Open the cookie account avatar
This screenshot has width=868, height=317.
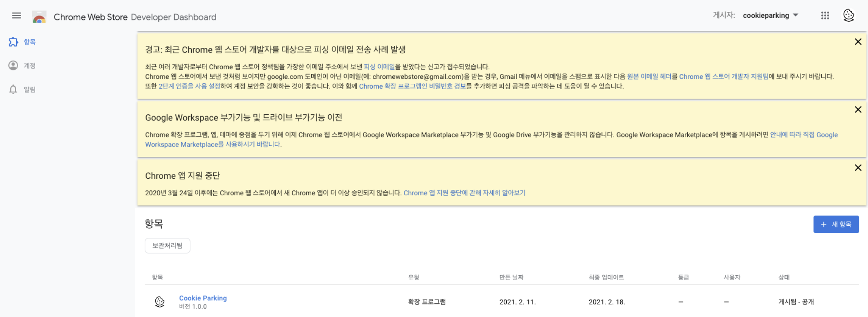click(x=849, y=15)
